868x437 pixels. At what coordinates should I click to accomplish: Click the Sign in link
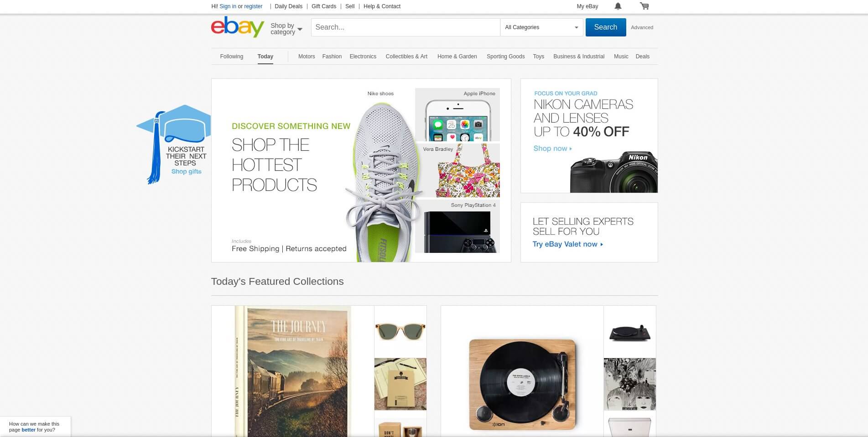pos(228,6)
